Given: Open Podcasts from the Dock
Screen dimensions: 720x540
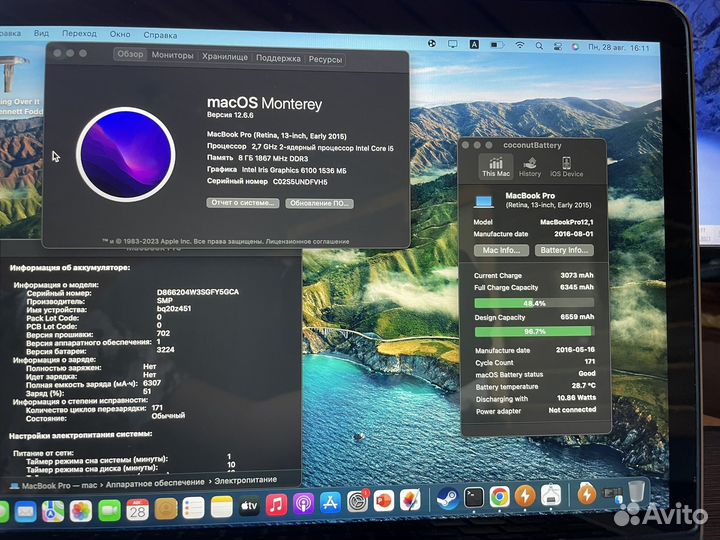Looking at the screenshot, I should (303, 505).
